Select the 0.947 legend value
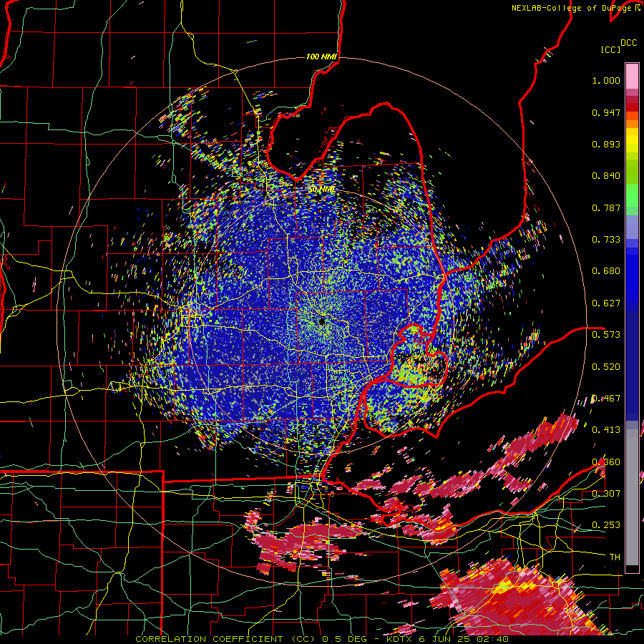The image size is (644, 644). tap(606, 112)
